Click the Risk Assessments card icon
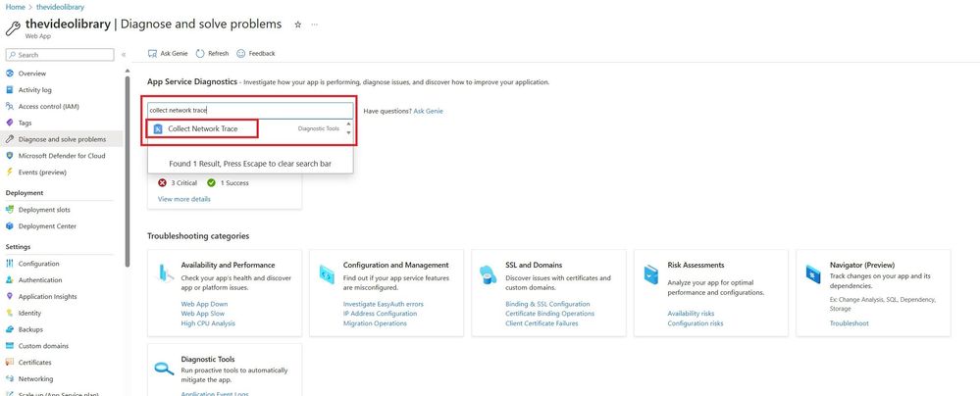Image resolution: width=980 pixels, height=396 pixels. [651, 272]
